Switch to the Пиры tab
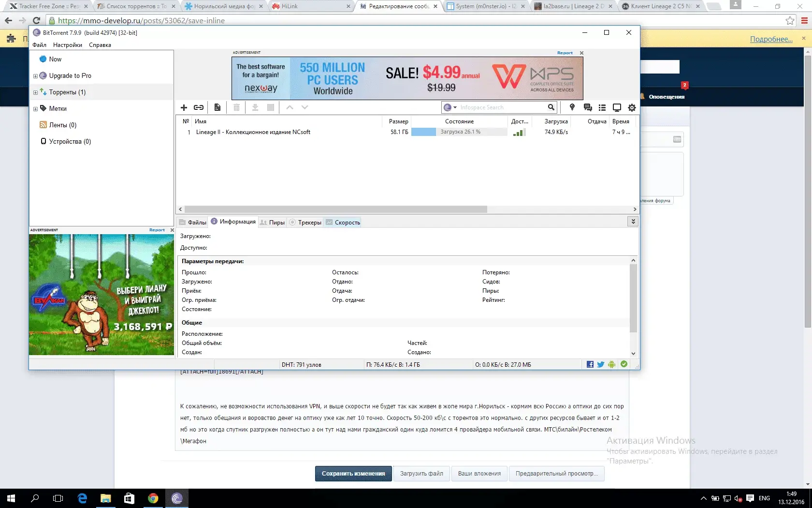This screenshot has height=508, width=812. pos(272,222)
